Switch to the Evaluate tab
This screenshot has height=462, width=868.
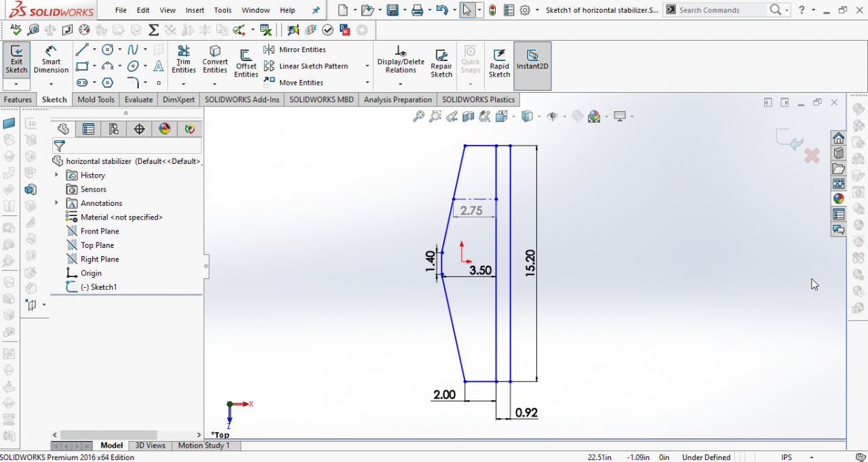tap(138, 100)
